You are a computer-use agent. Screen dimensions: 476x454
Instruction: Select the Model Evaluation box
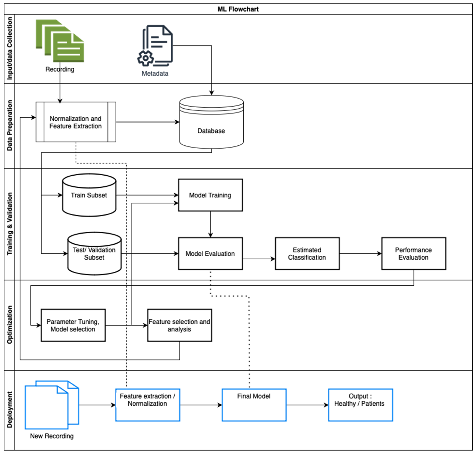210,254
